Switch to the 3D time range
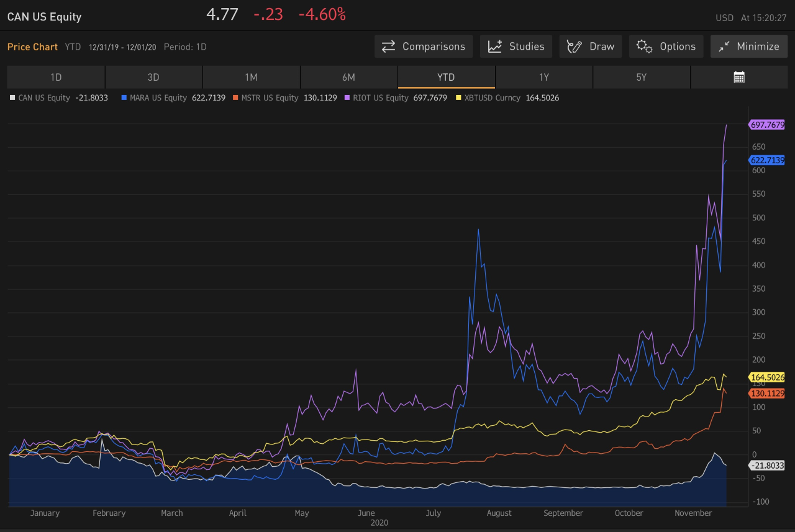Viewport: 795px width, 532px height. pyautogui.click(x=153, y=78)
